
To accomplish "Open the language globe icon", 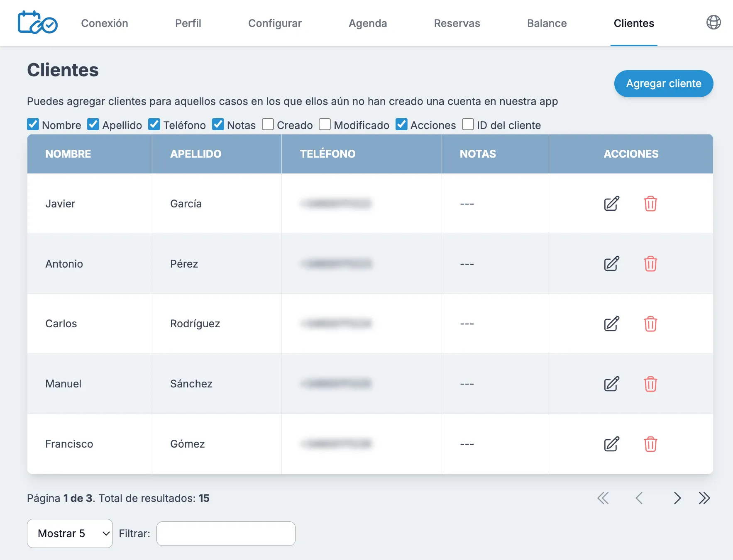I will pos(714,23).
